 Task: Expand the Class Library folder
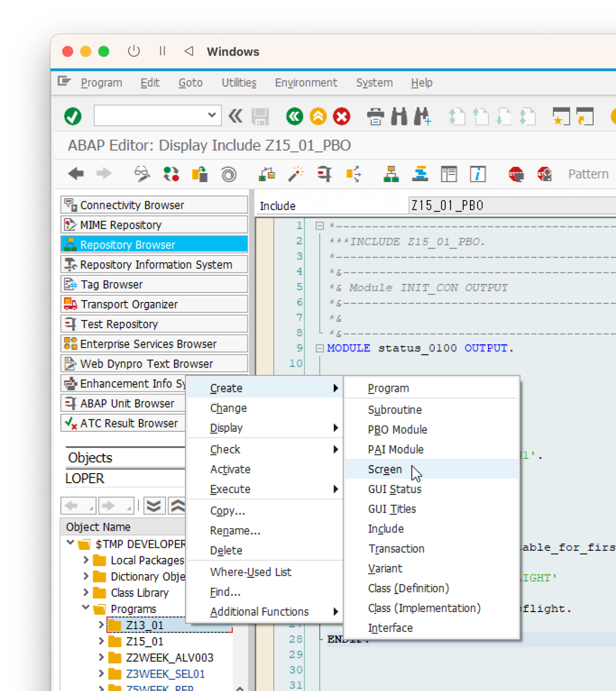pos(86,593)
